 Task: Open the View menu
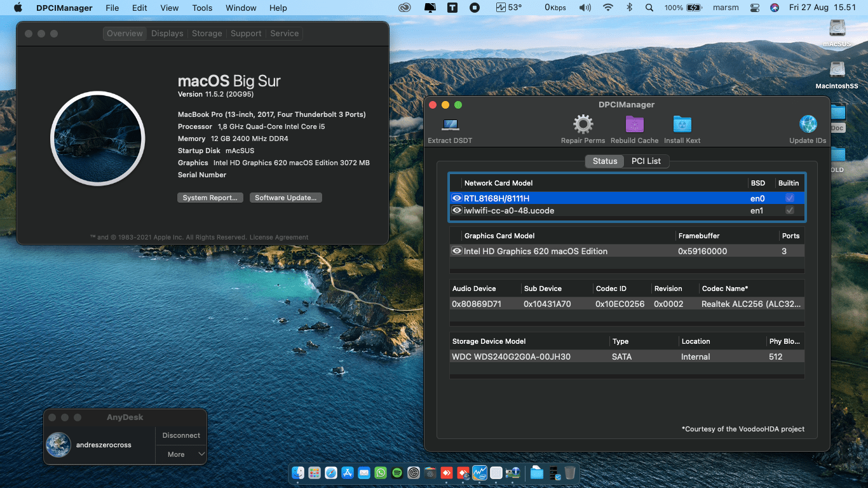pyautogui.click(x=169, y=8)
